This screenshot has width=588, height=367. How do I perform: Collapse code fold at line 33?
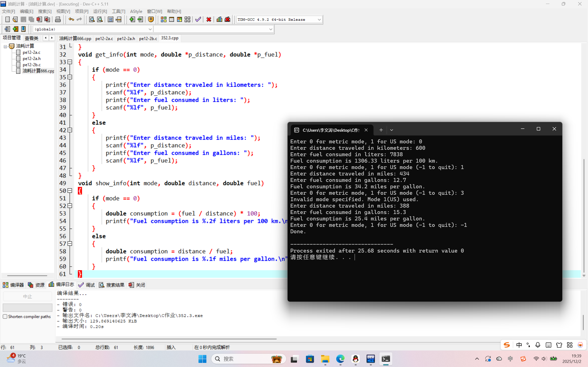(70, 62)
